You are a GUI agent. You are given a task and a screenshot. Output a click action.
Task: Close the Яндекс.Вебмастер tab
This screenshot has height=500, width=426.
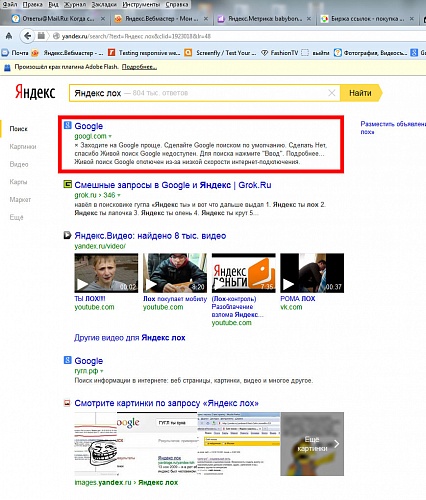tap(206, 19)
